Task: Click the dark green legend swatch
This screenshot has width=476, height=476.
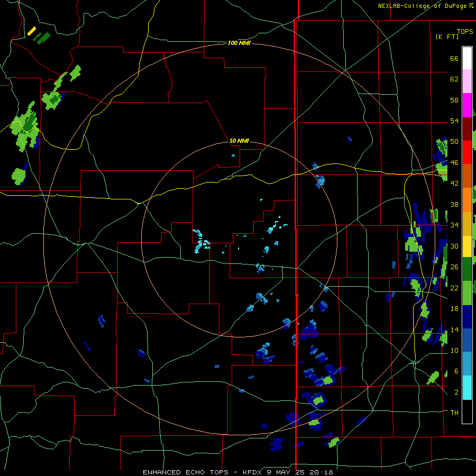Action: (467, 269)
